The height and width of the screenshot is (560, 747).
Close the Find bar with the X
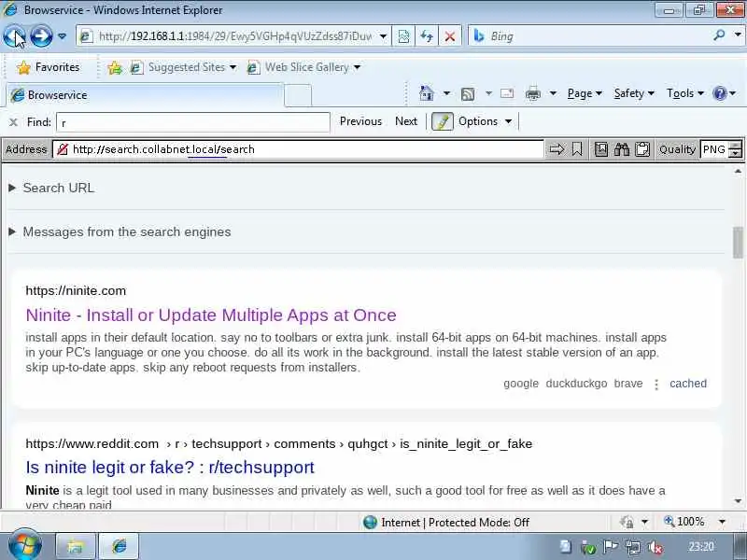pyautogui.click(x=13, y=122)
